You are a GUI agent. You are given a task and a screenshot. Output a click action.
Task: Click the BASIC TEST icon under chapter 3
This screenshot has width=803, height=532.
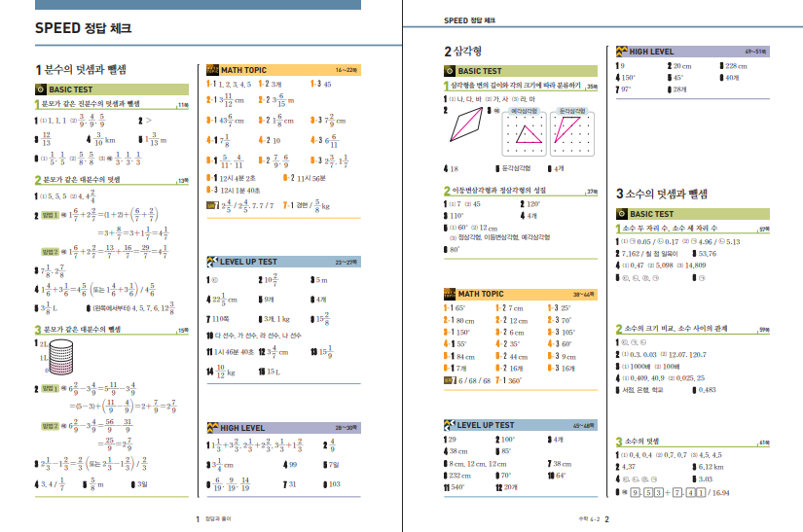(623, 214)
